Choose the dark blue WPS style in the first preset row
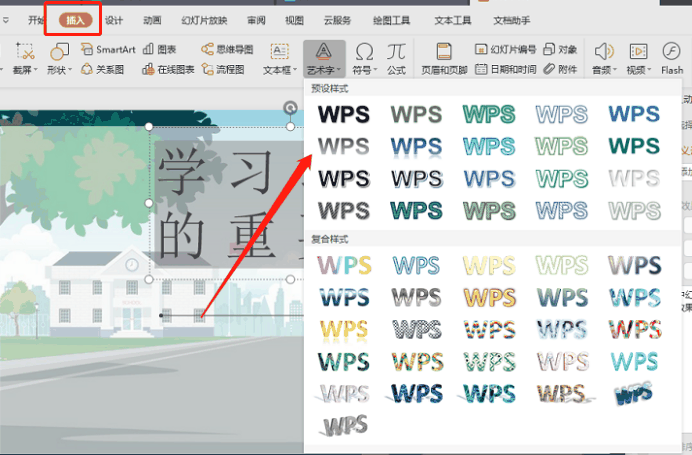The height and width of the screenshot is (455, 692). [x=634, y=114]
